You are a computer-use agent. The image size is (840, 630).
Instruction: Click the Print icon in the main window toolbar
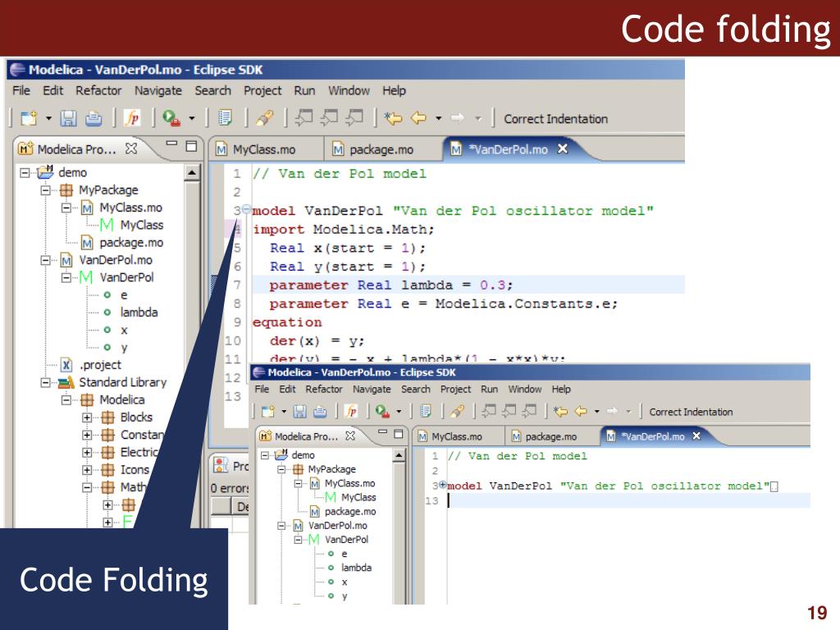94,118
